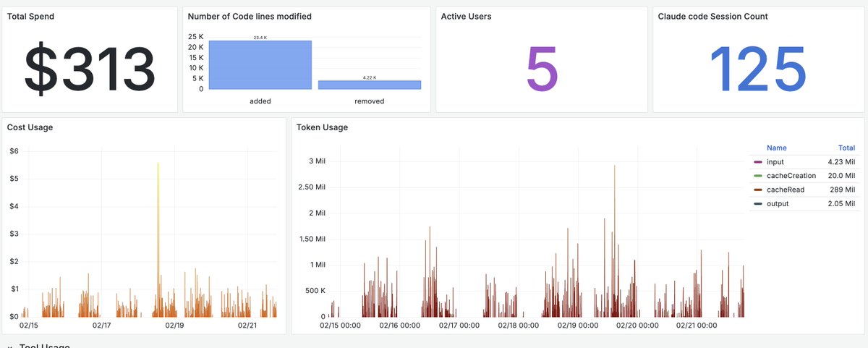
Task: Toggle the cacheCreation series in legend
Action: click(791, 176)
